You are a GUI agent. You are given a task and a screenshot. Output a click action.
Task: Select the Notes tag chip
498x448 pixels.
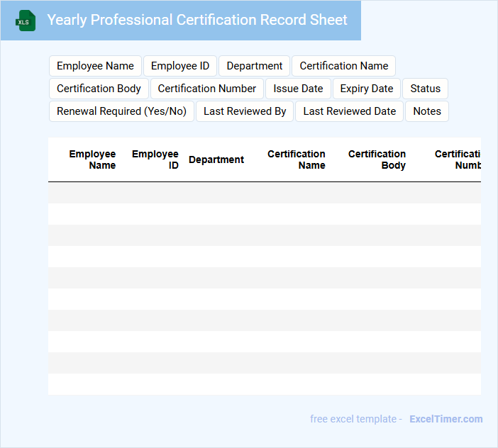(426, 111)
